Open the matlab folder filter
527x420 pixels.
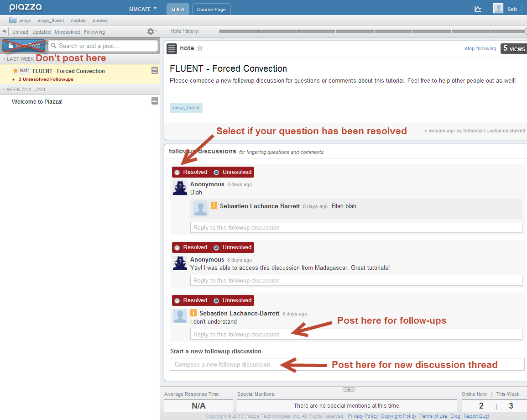[78, 21]
